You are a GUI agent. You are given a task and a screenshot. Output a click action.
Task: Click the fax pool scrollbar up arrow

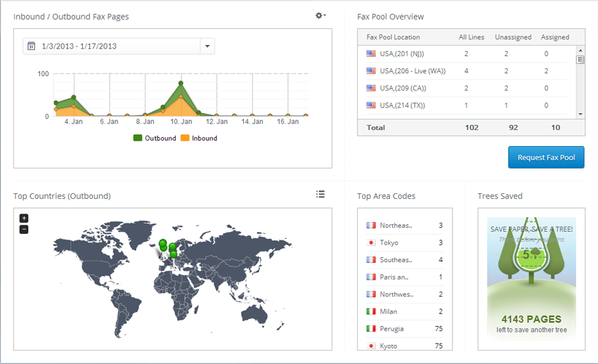[x=580, y=51]
